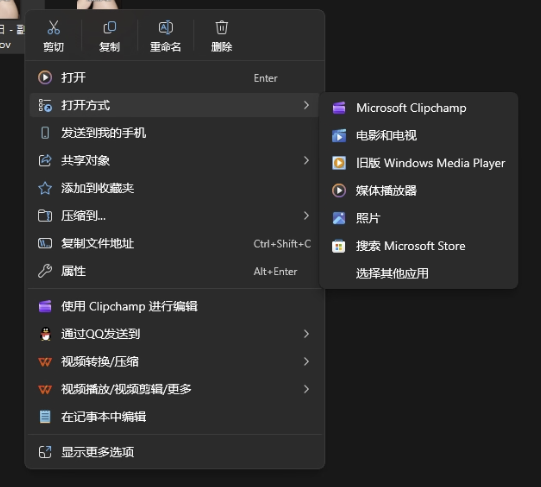Viewport: 541px width, 487px height.
Task: Open with Microsoft Clipchamp
Action: click(x=419, y=108)
